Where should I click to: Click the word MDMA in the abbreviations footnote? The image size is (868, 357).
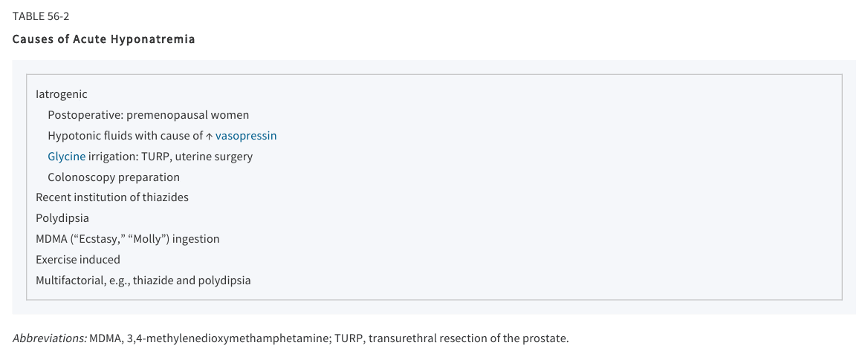106,338
